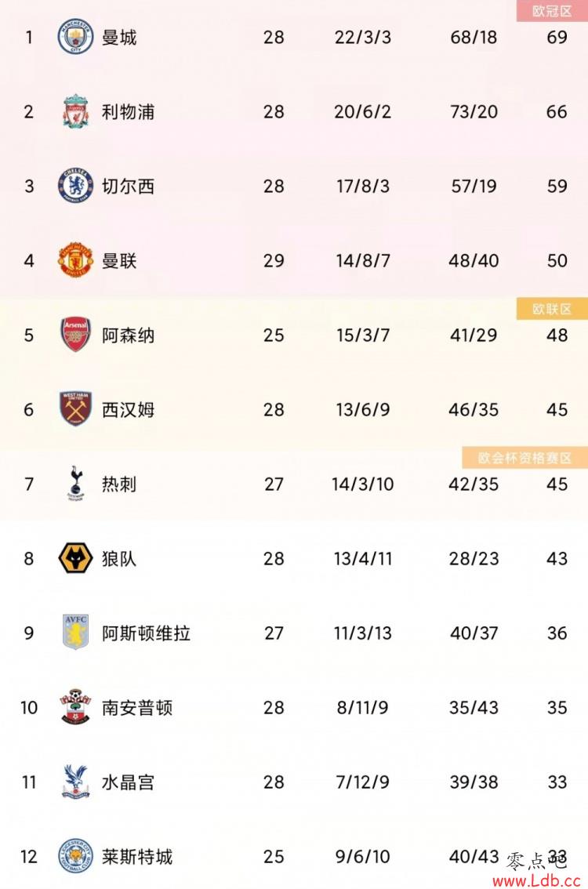Viewport: 588px width, 889px height.
Task: Open the Arsenal cannon crest
Action: (x=75, y=335)
